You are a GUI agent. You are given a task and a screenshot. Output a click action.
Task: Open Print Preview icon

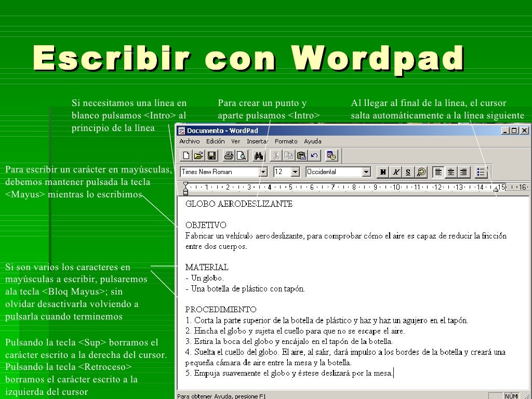click(241, 156)
